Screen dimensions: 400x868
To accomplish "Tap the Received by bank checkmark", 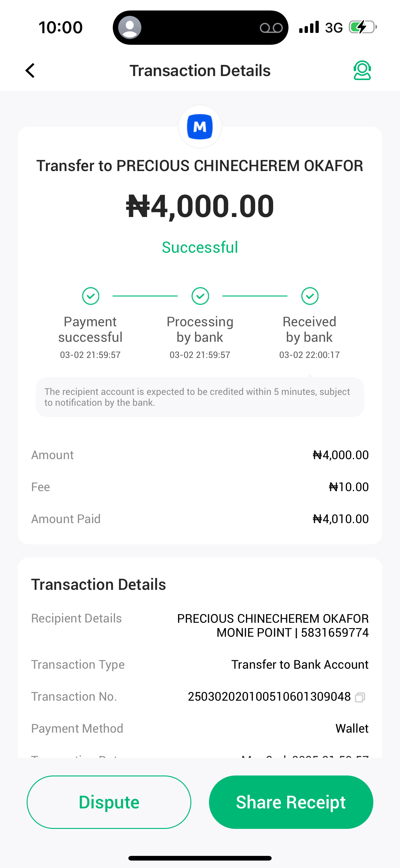I will [x=310, y=296].
